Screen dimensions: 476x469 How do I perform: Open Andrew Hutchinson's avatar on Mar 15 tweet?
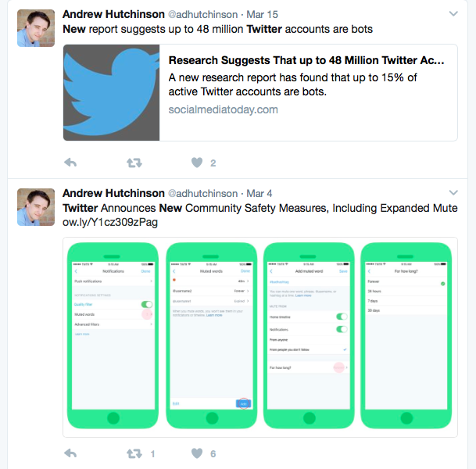pyautogui.click(x=36, y=28)
